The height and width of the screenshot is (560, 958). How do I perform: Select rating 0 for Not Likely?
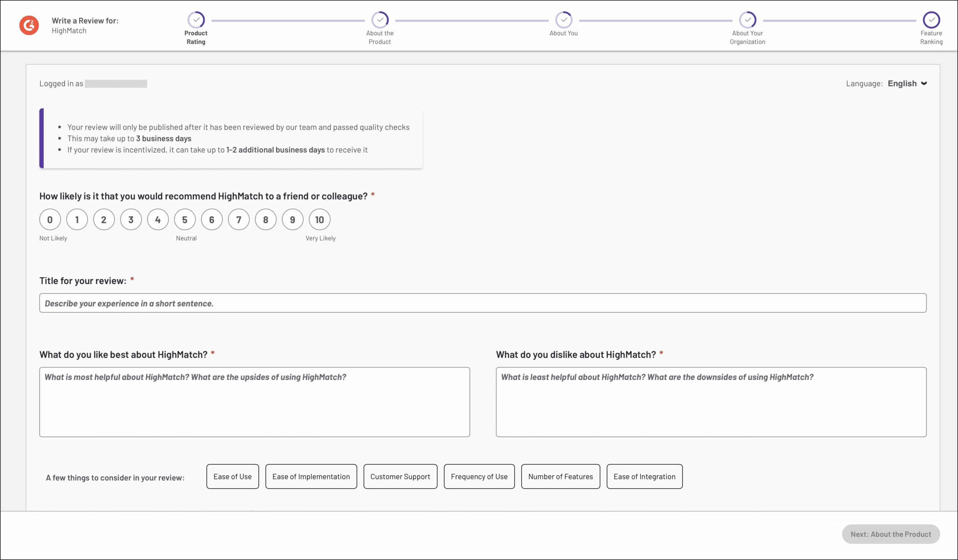(x=50, y=220)
